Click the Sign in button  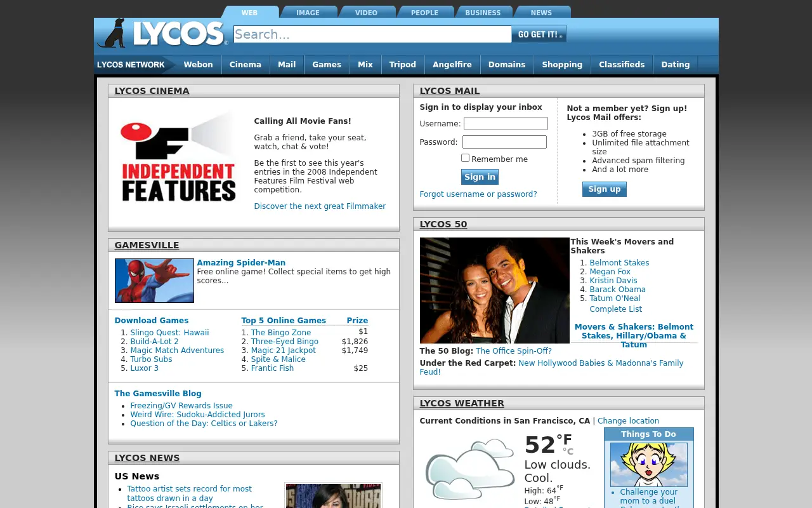480,177
